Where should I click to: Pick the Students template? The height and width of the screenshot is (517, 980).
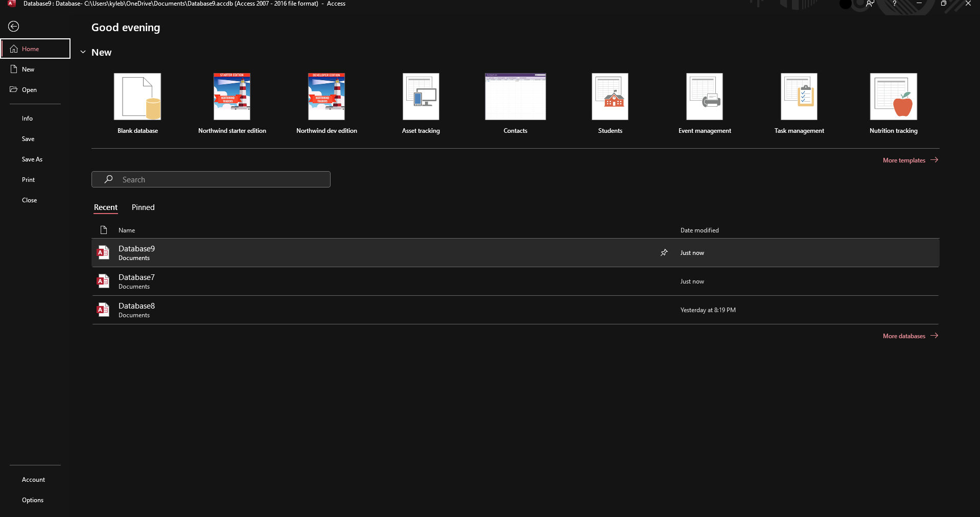(x=610, y=104)
